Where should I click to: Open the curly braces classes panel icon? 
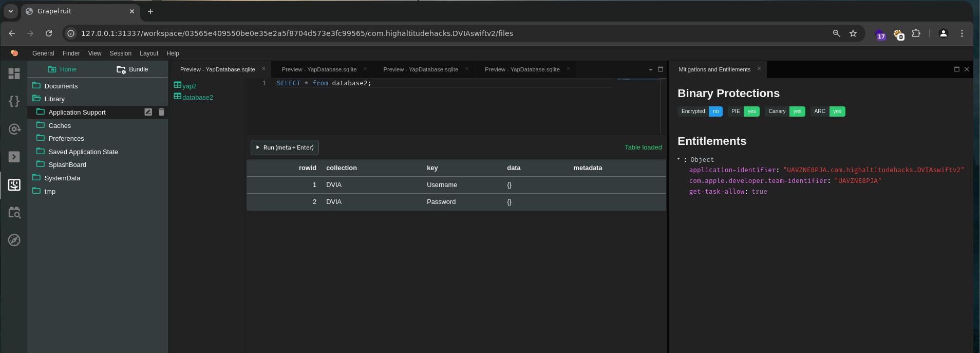tap(14, 101)
